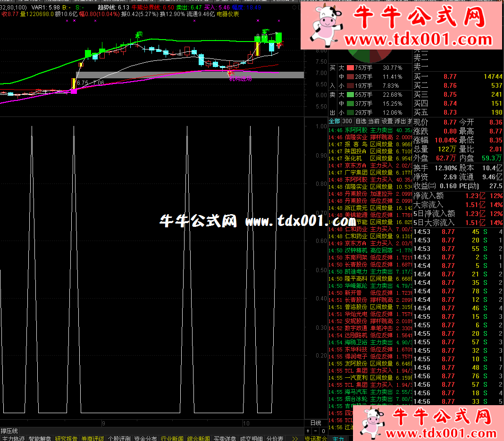Click the 14:47 京东方A 主力买入 alert

pos(370,166)
